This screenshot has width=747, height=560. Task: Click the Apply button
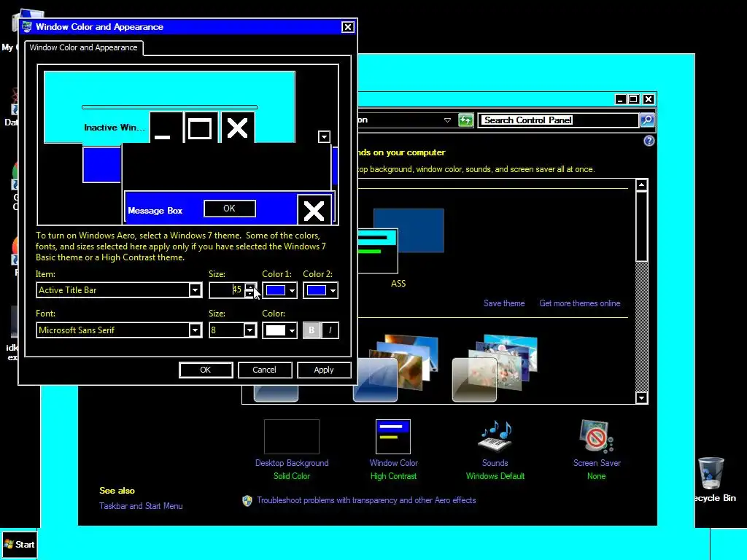click(324, 370)
